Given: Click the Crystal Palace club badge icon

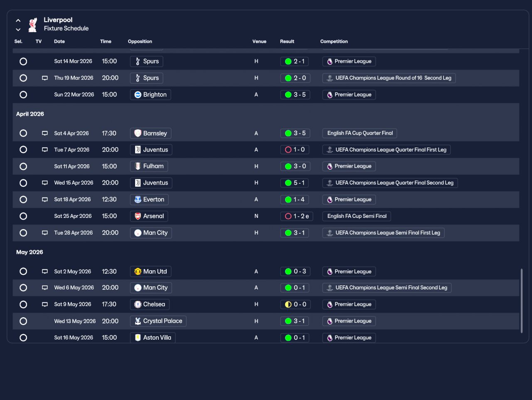Looking at the screenshot, I should pyautogui.click(x=138, y=321).
